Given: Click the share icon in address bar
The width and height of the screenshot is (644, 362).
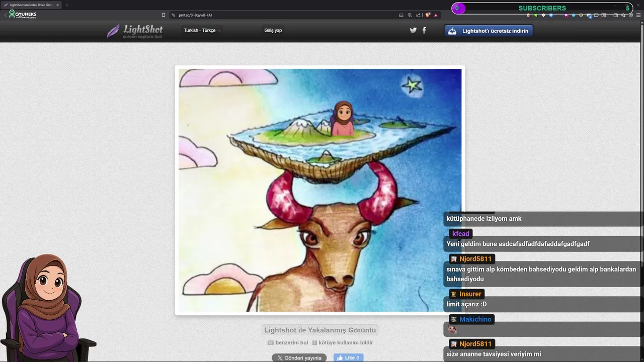Looking at the screenshot, I should click(x=418, y=15).
